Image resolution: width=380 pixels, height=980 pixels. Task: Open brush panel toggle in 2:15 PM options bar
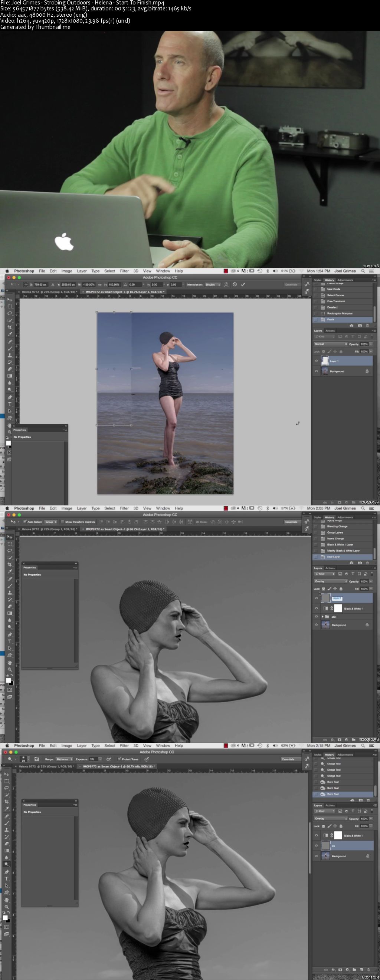point(37,759)
